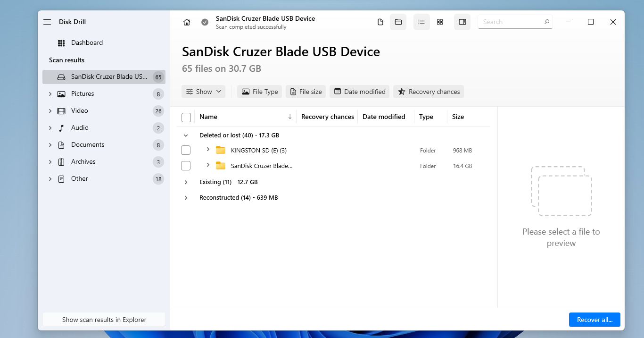This screenshot has width=644, height=338.
Task: Select Documents in scan results
Action: (x=104, y=145)
